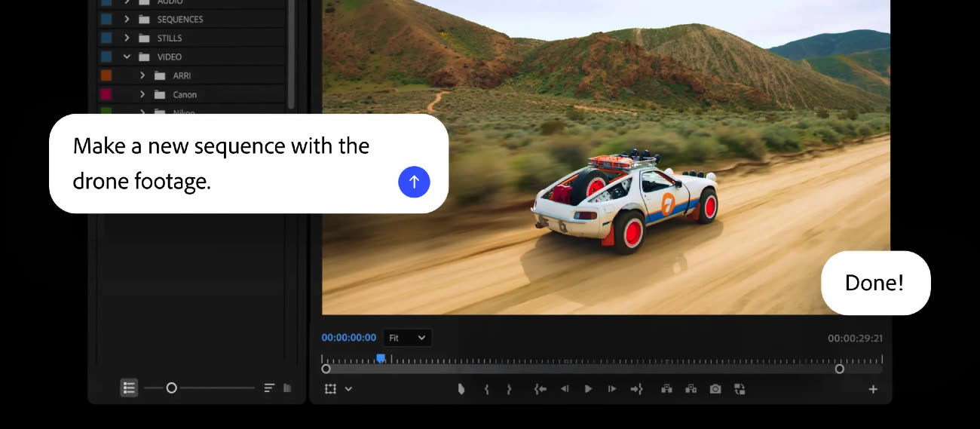Image resolution: width=980 pixels, height=429 pixels.
Task: Click the Go to Out point icon
Action: tap(637, 389)
